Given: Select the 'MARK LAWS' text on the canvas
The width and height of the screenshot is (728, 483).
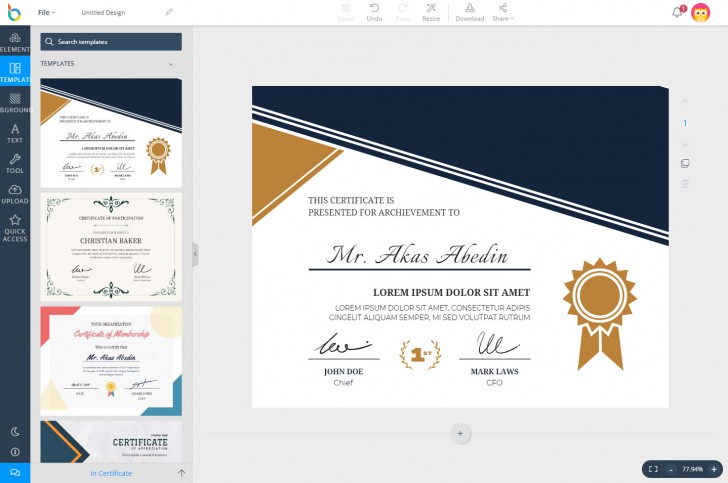Looking at the screenshot, I should coord(494,372).
